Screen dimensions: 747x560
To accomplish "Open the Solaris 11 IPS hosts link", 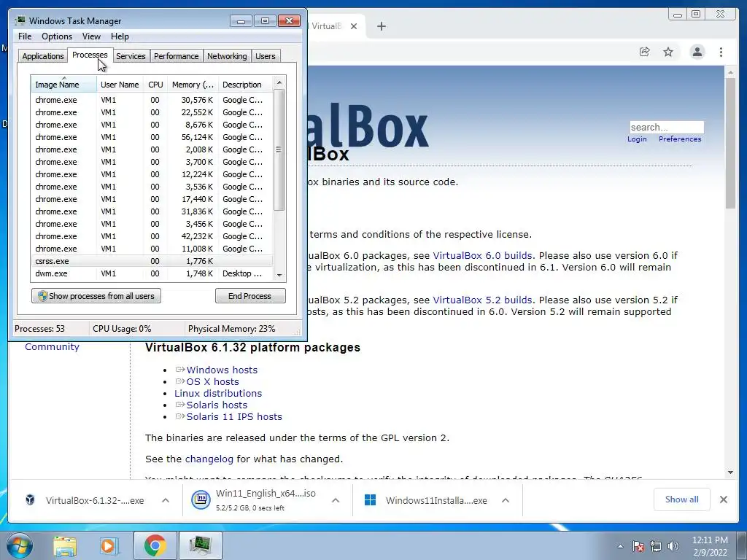I will pyautogui.click(x=234, y=416).
